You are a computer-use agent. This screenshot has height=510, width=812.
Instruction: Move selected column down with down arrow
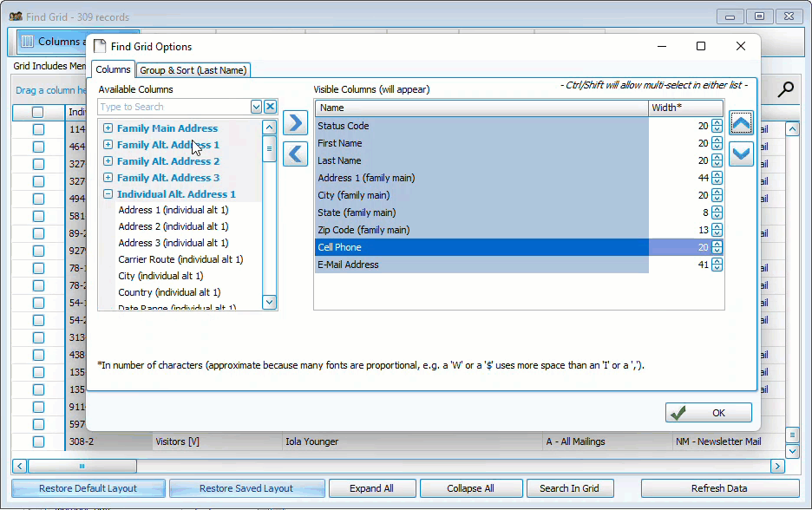741,154
